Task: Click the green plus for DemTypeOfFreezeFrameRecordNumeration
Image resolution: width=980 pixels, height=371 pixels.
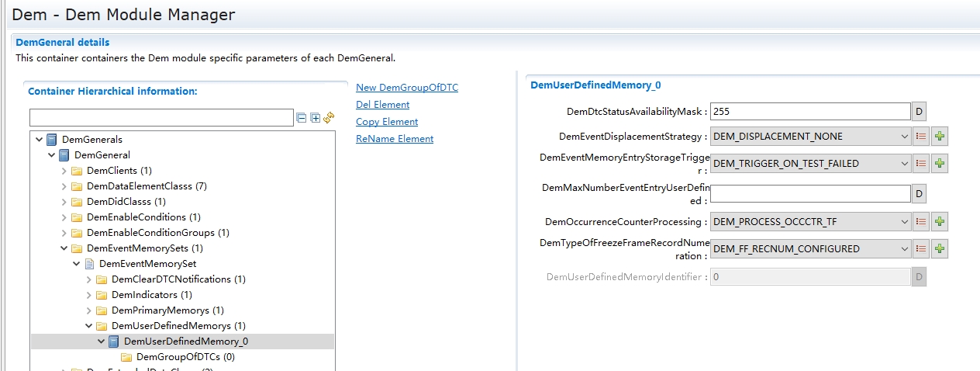Action: pos(940,249)
